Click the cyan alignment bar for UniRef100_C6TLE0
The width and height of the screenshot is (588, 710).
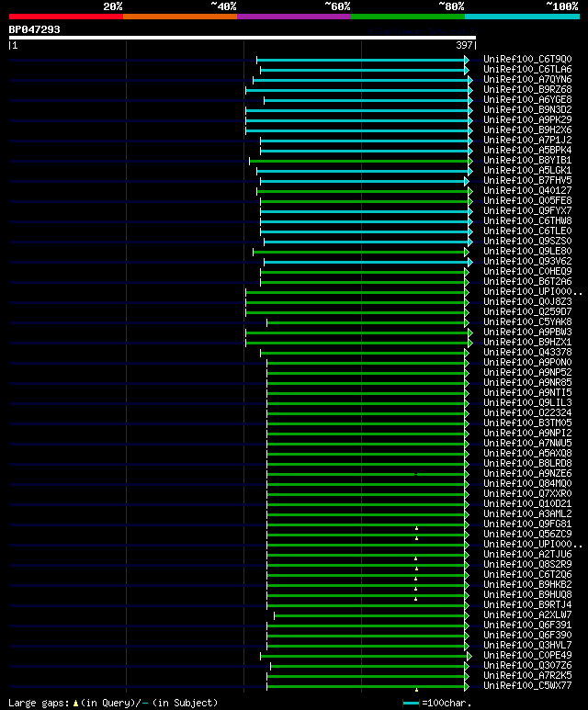pyautogui.click(x=365, y=231)
